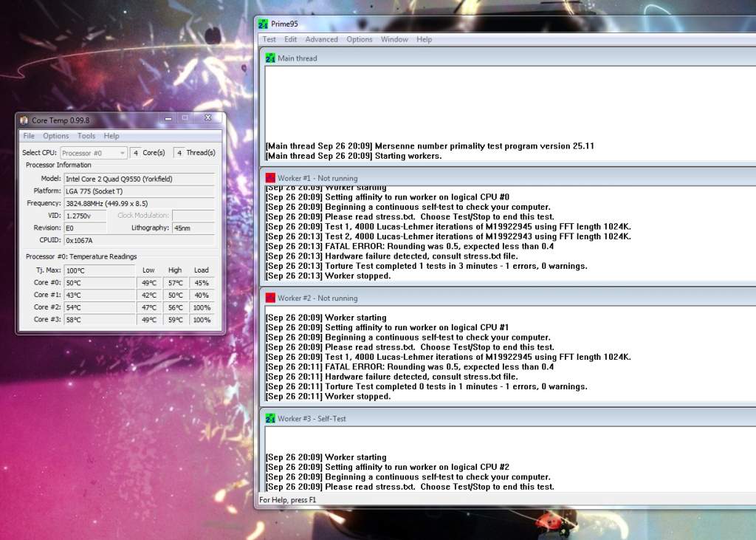Viewport: 756px width, 540px height.
Task: Click the green Worker #3 Self-Test icon
Action: [270, 418]
